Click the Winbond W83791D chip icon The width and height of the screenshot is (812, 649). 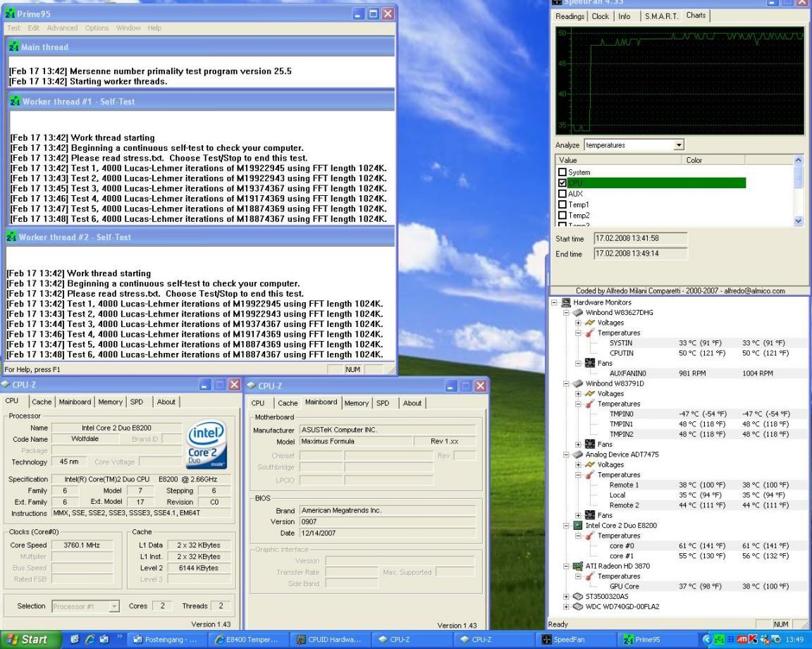tap(578, 383)
